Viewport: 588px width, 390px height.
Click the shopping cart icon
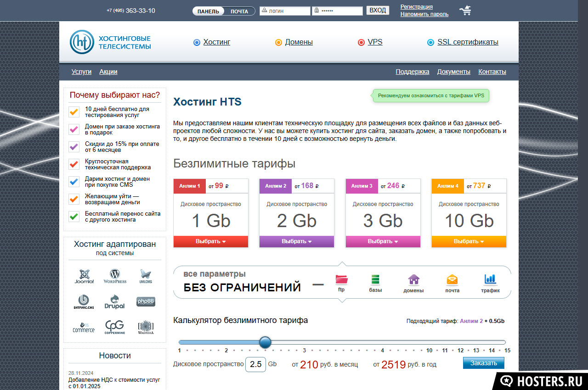click(465, 11)
